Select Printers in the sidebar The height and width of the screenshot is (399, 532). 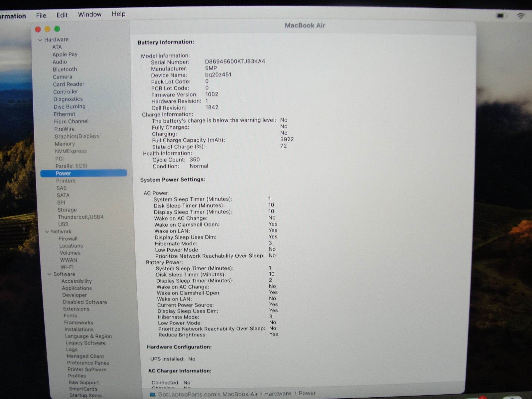coord(66,181)
